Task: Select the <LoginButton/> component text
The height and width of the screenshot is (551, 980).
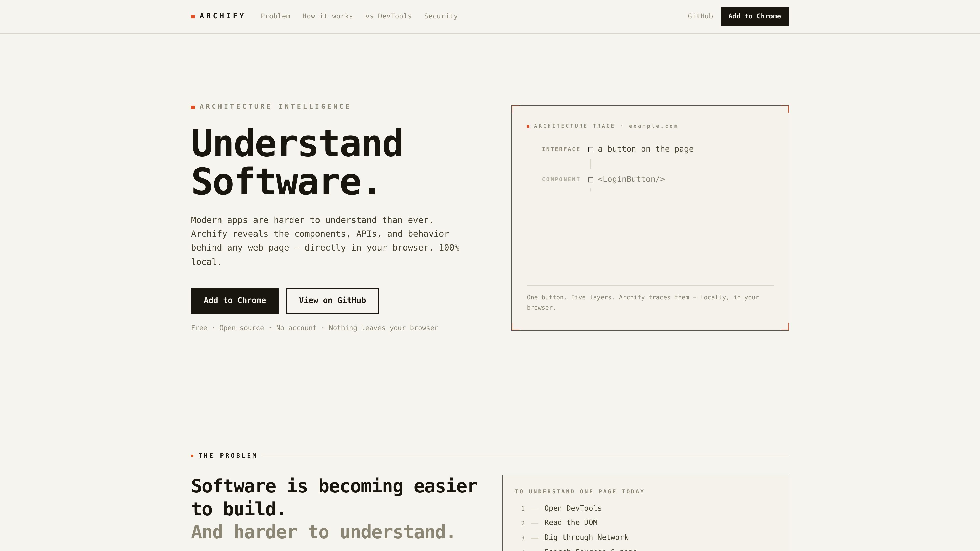Action: [x=631, y=179]
